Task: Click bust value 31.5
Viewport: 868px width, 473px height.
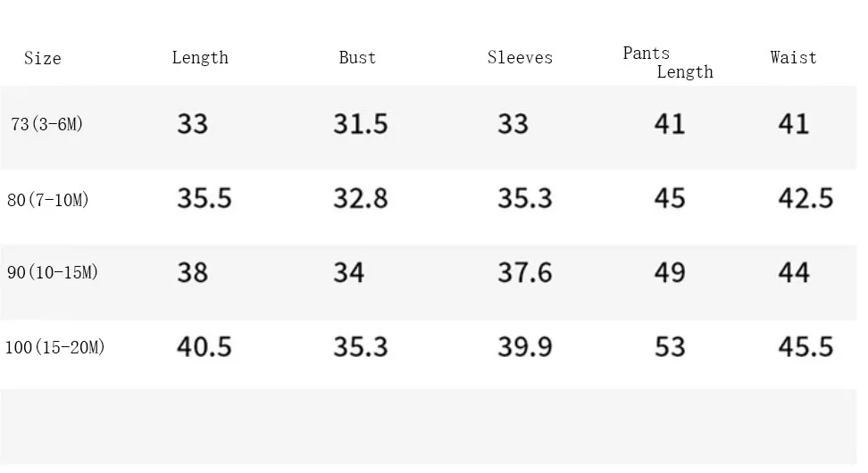Action: tap(361, 123)
